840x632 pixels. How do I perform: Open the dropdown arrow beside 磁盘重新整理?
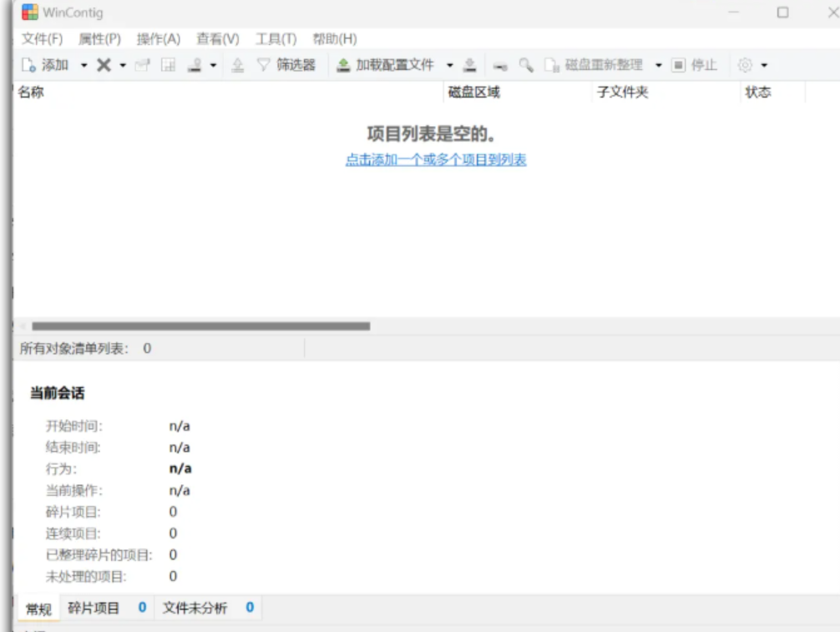click(x=659, y=65)
